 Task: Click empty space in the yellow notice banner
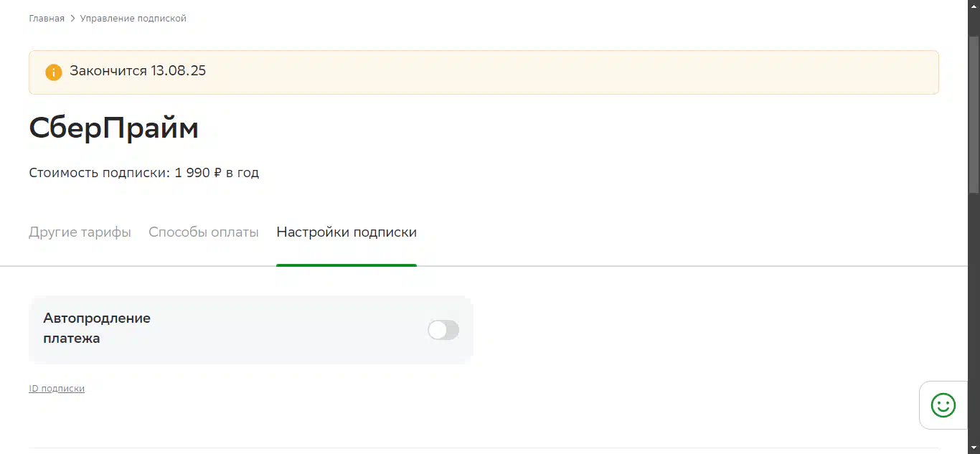click(x=574, y=72)
